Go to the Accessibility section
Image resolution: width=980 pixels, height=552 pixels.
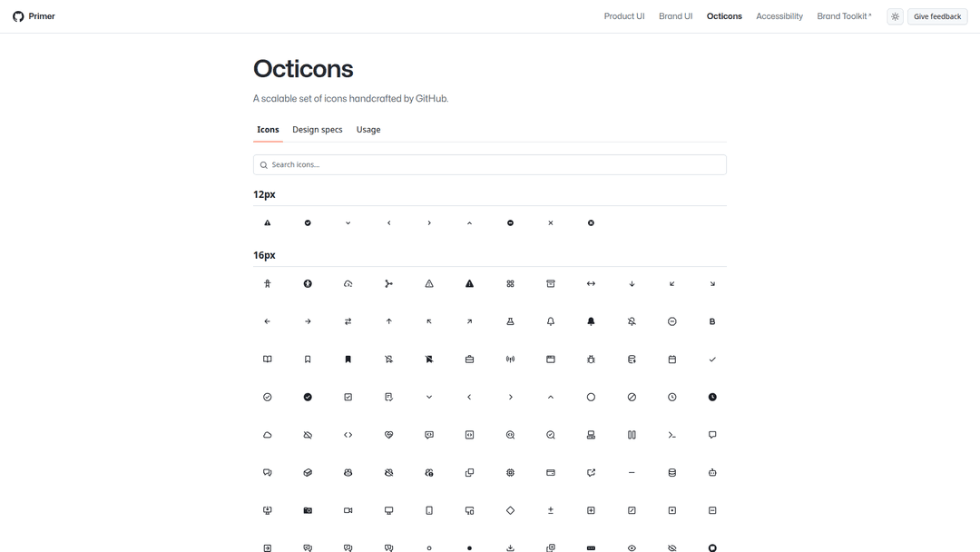click(x=779, y=16)
